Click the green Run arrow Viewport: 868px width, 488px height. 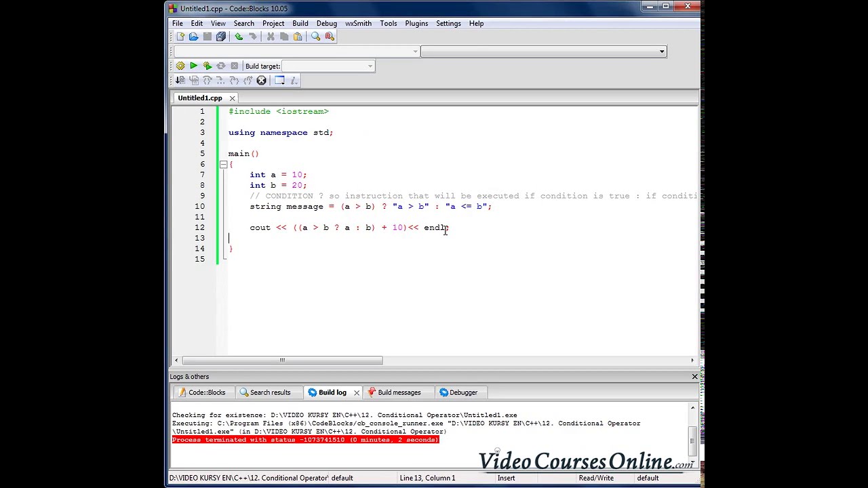tap(193, 66)
